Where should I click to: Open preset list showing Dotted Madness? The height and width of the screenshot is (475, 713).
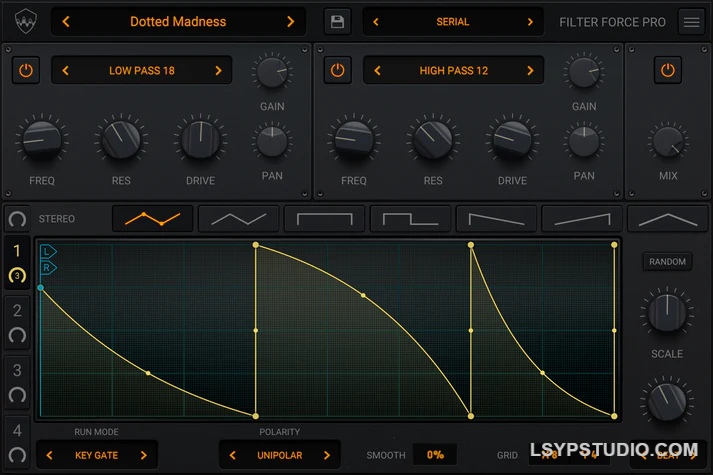[178, 21]
